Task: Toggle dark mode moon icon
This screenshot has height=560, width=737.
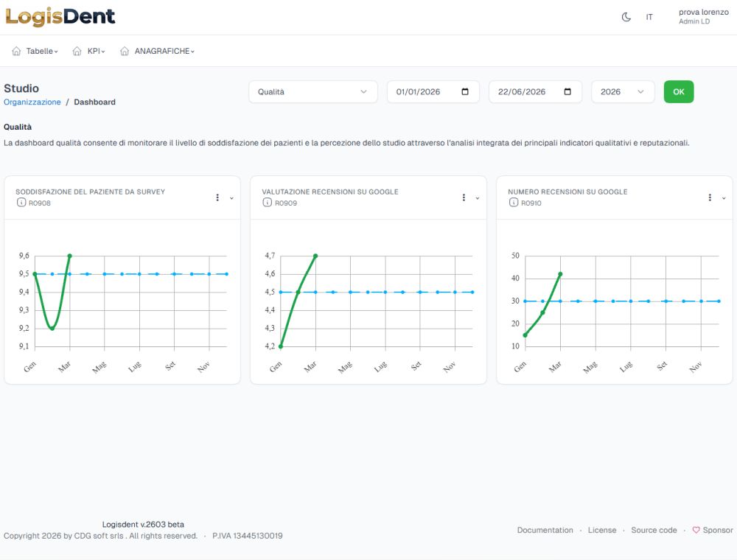Action: click(626, 18)
